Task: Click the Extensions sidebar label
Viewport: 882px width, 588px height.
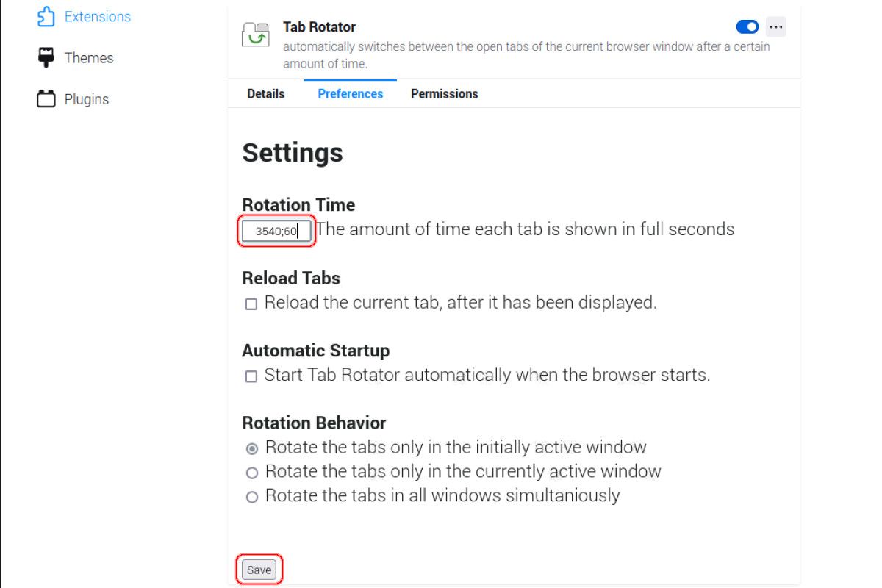Action: pyautogui.click(x=98, y=17)
